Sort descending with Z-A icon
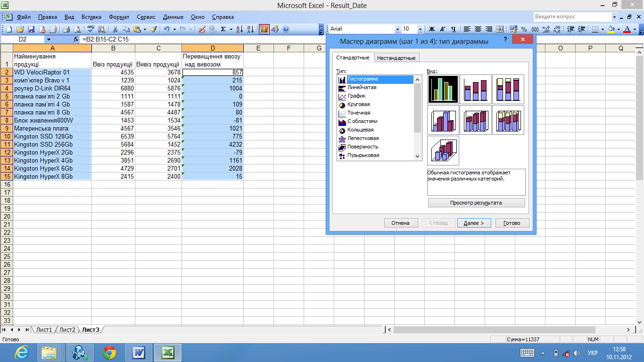Screen dimensions: 644x362 250,29
